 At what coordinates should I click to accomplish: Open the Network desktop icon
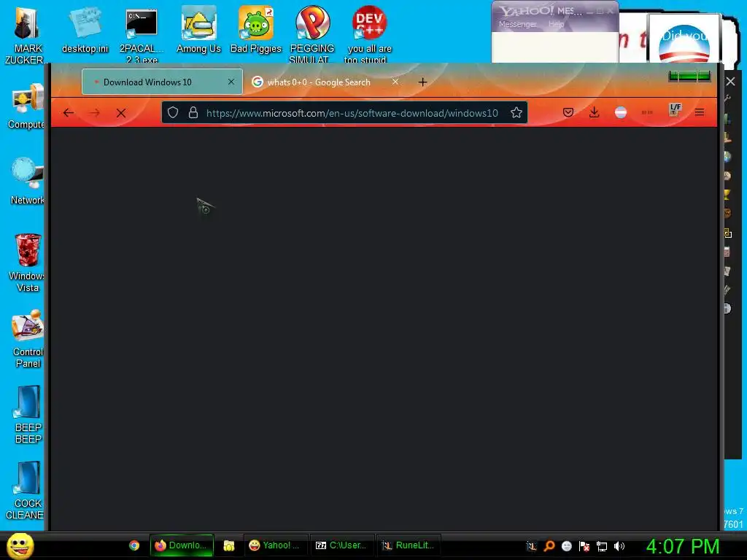click(27, 181)
